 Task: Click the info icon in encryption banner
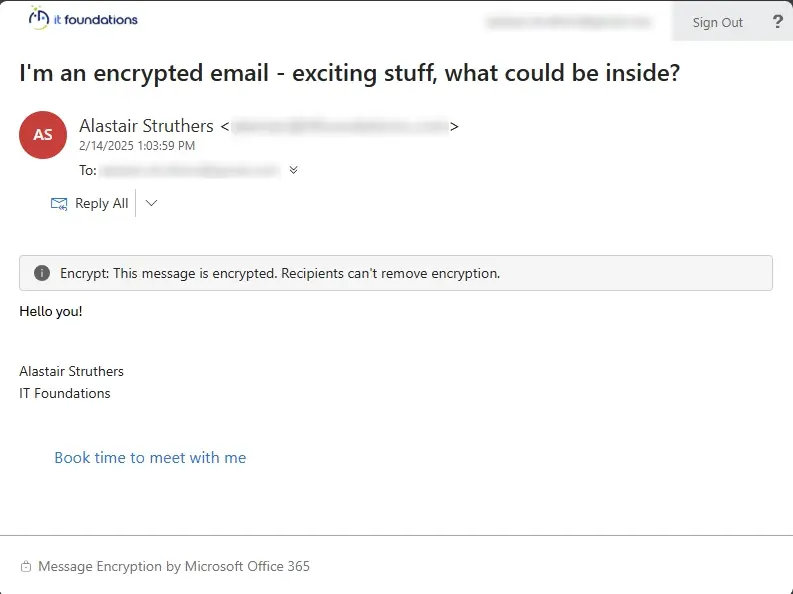[x=42, y=273]
